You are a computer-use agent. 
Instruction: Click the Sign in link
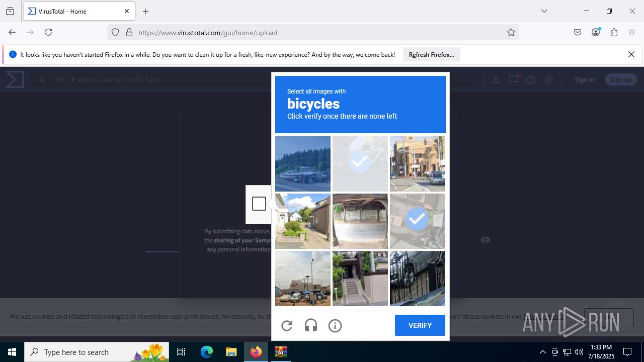(585, 79)
